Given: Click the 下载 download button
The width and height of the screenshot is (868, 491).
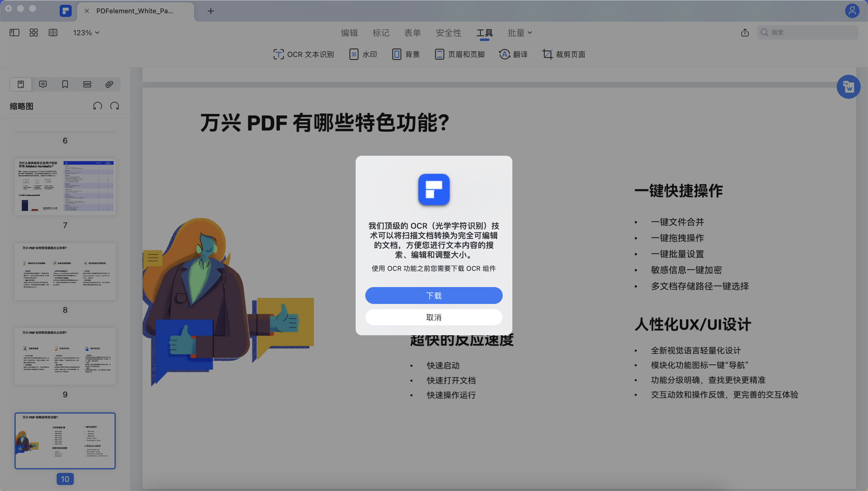Looking at the screenshot, I should [434, 296].
